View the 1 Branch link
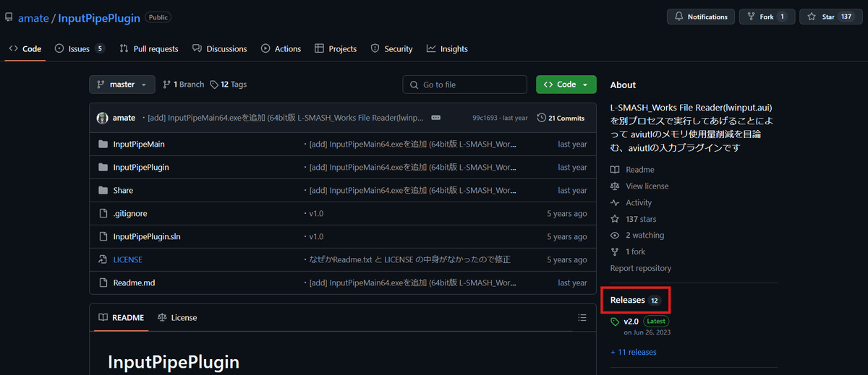This screenshot has height=375, width=868. point(184,85)
